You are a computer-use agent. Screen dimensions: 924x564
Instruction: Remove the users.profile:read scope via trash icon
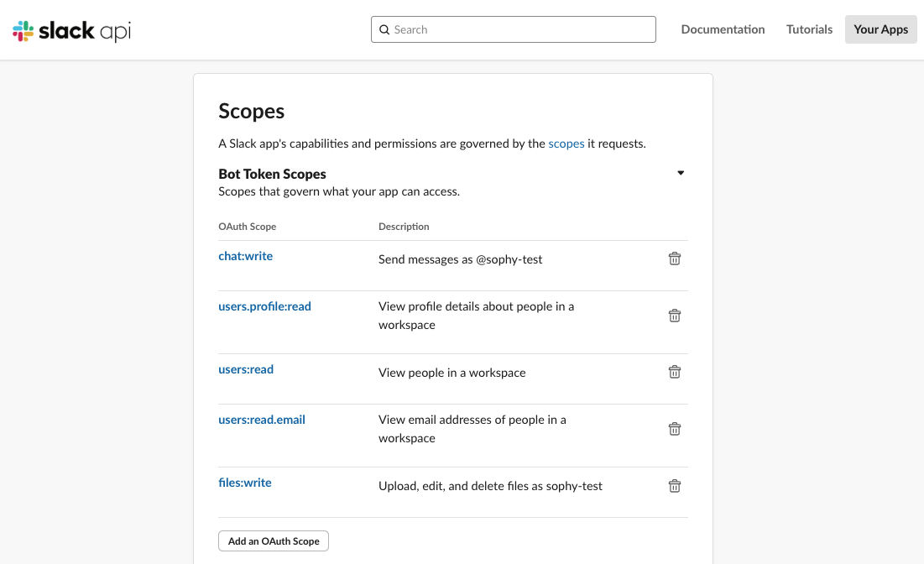[x=675, y=316]
